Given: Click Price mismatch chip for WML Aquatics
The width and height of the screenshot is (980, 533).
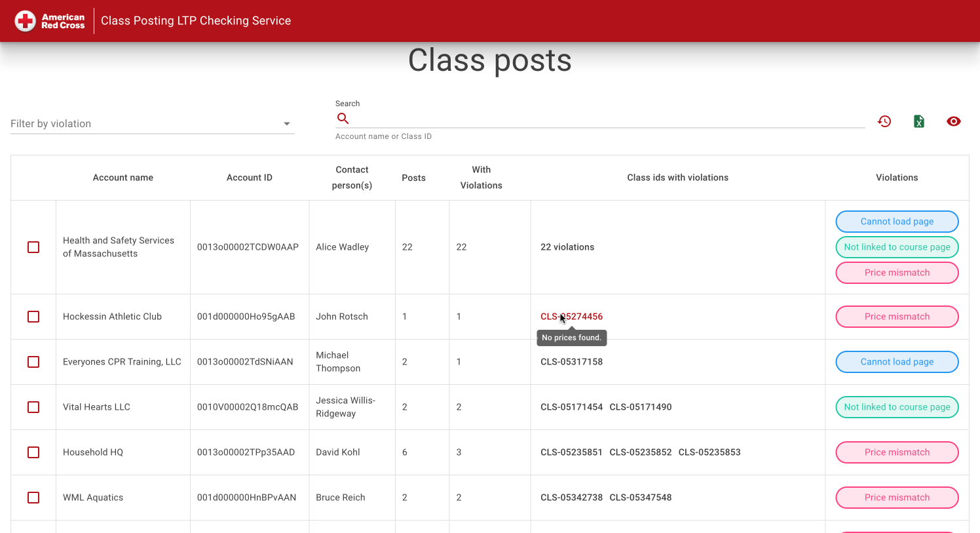Looking at the screenshot, I should [x=897, y=498].
